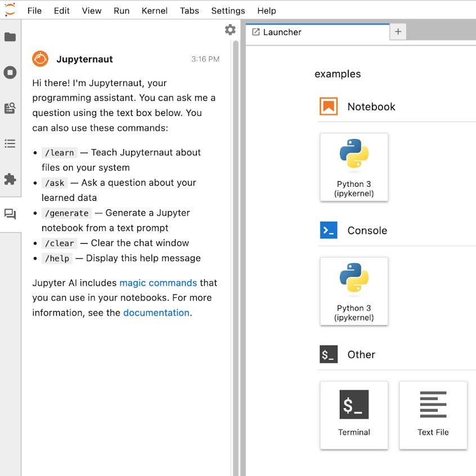Click the Jupyternaut sender name
476x476 pixels.
click(84, 59)
